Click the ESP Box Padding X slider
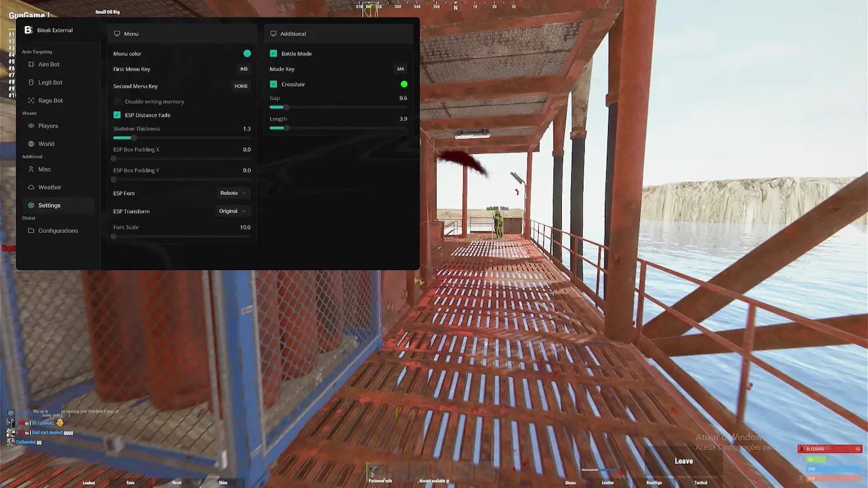Viewport: 868px width, 488px height. point(182,158)
